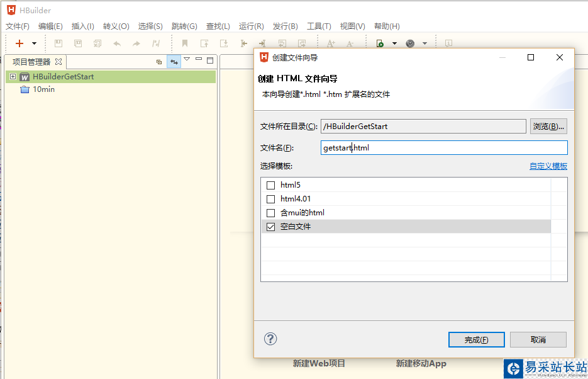Open the 查找(L) menu
This screenshot has width=588, height=379.
[x=218, y=26]
